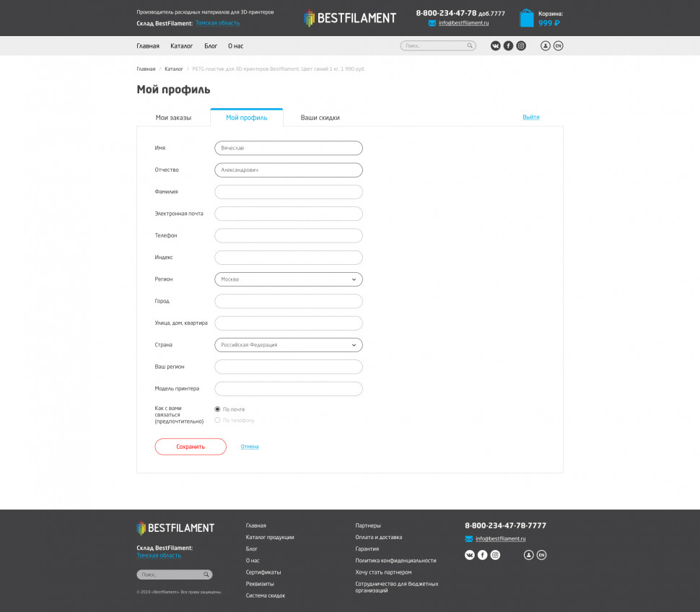Open the shopping cart bag icon

[x=527, y=18]
